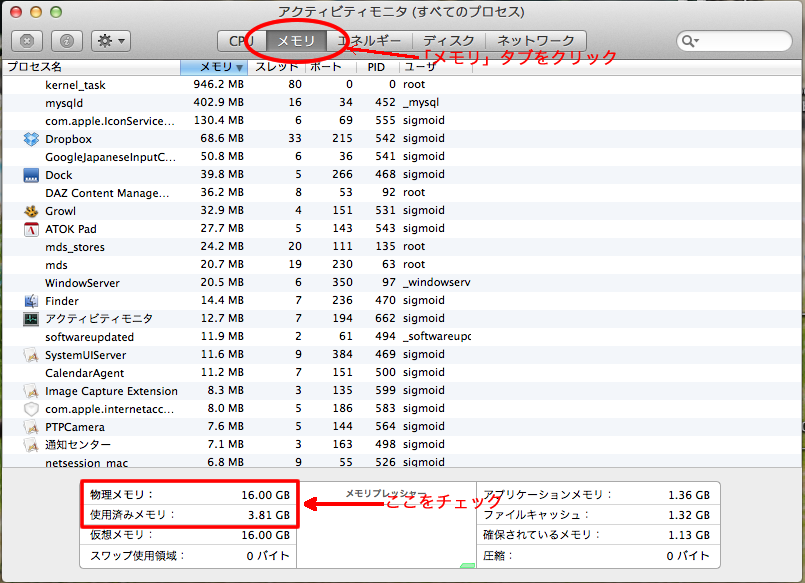
Task: Select com.apple.IconService process
Action: [x=401, y=121]
